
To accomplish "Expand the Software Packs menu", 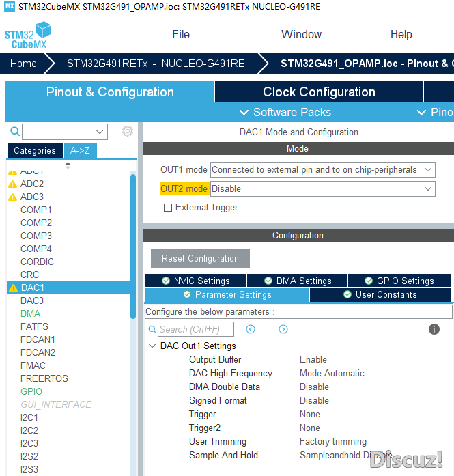I will coord(285,112).
